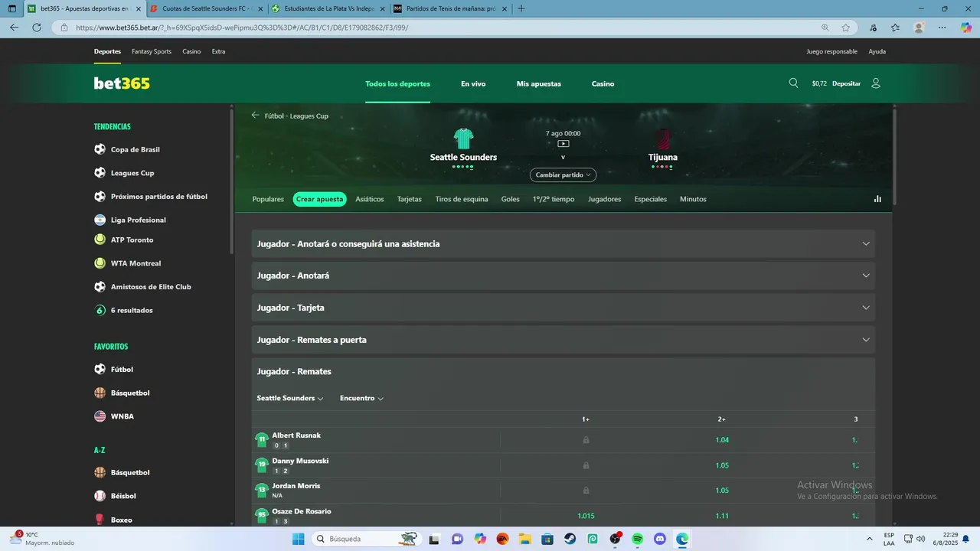Click the WTA Montreal tennis ball icon
The width and height of the screenshot is (980, 551).
click(x=100, y=263)
